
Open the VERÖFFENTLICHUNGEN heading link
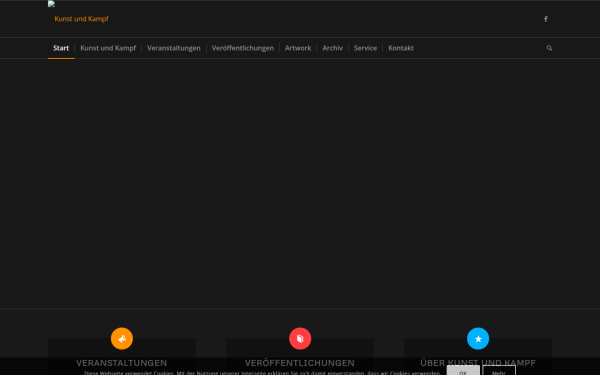pos(300,363)
